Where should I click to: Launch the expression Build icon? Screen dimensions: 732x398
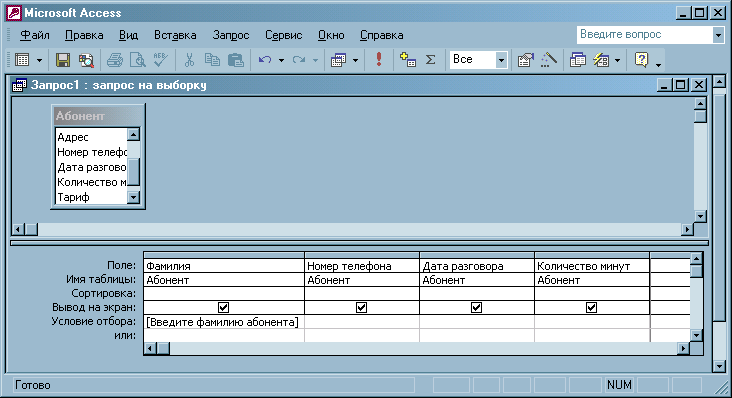[x=549, y=60]
